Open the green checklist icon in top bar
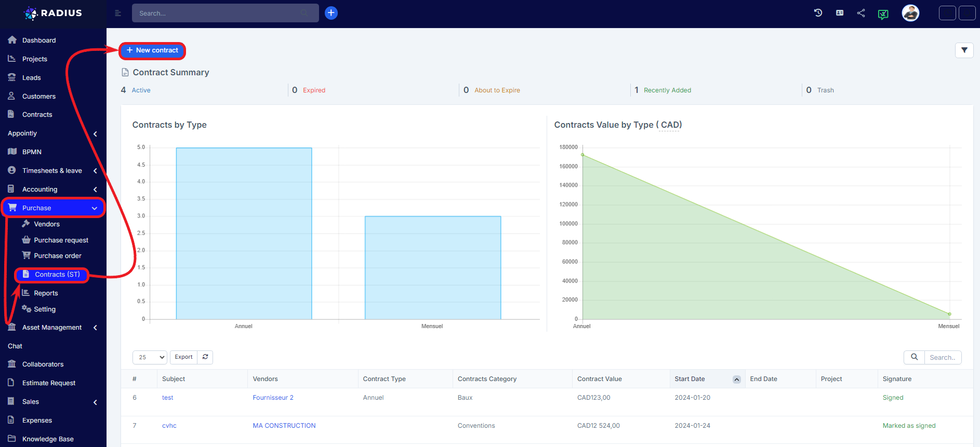This screenshot has height=447, width=980. 883,14
